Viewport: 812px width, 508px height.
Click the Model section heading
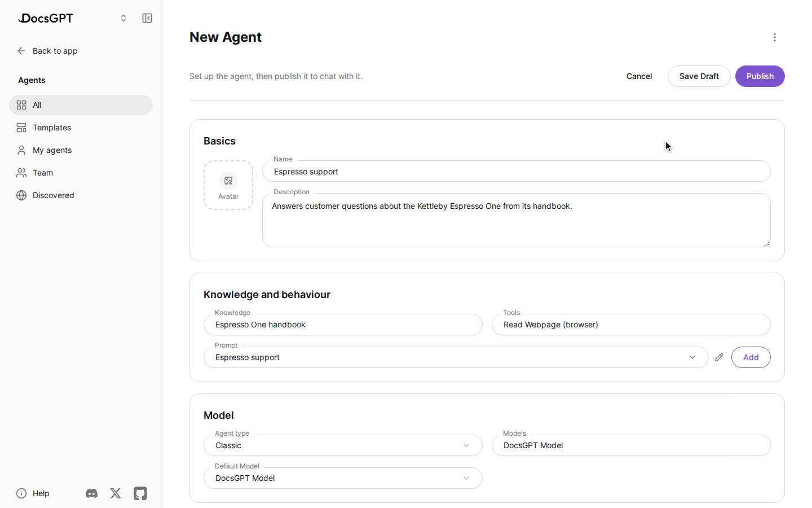(x=219, y=415)
